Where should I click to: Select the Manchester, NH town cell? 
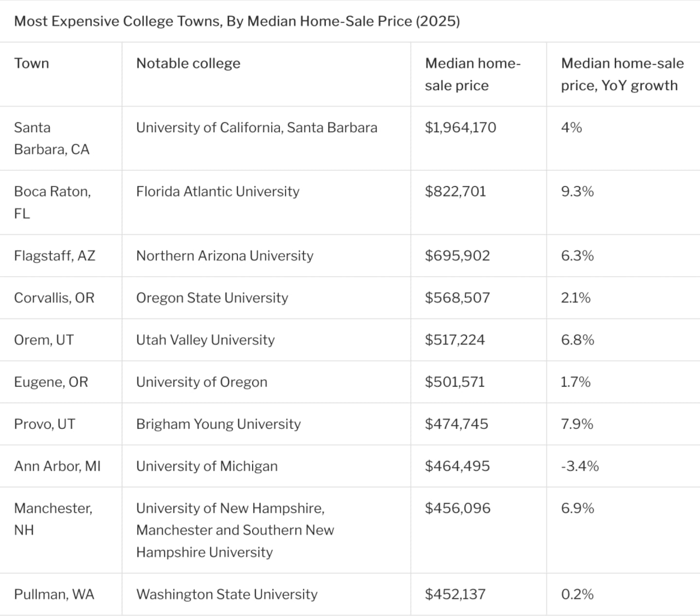53,519
